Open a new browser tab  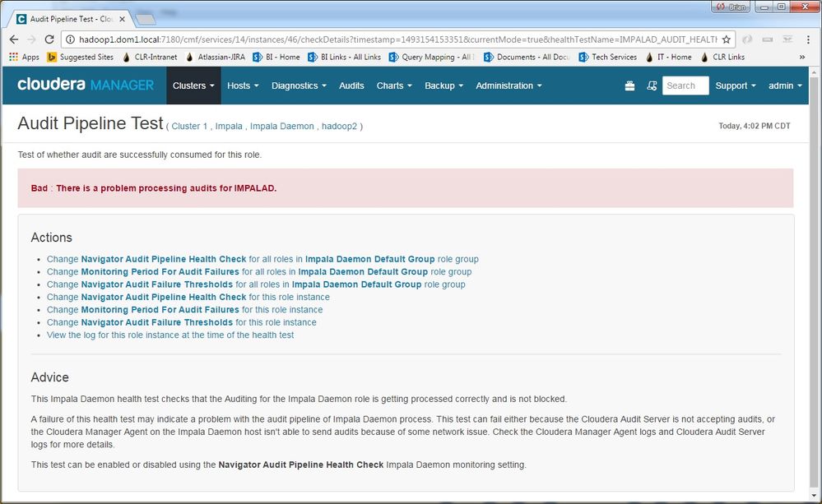146,20
